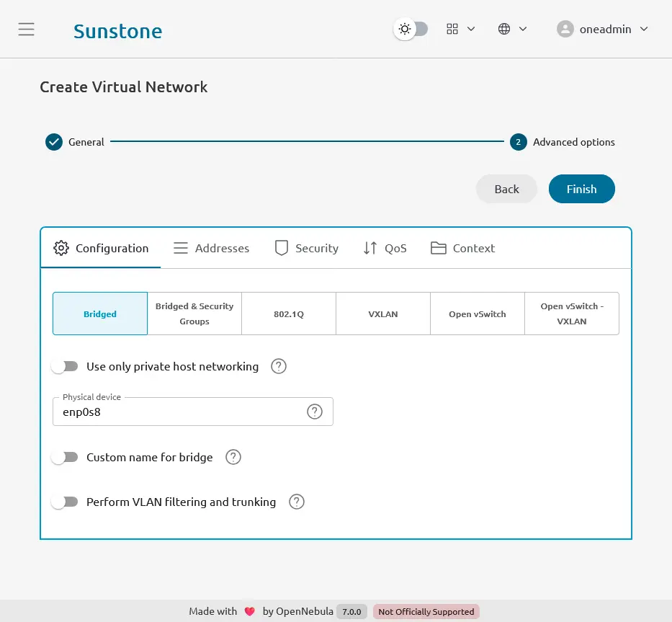This screenshot has width=672, height=622.
Task: Click help icon in Physical device field
Action: click(315, 412)
